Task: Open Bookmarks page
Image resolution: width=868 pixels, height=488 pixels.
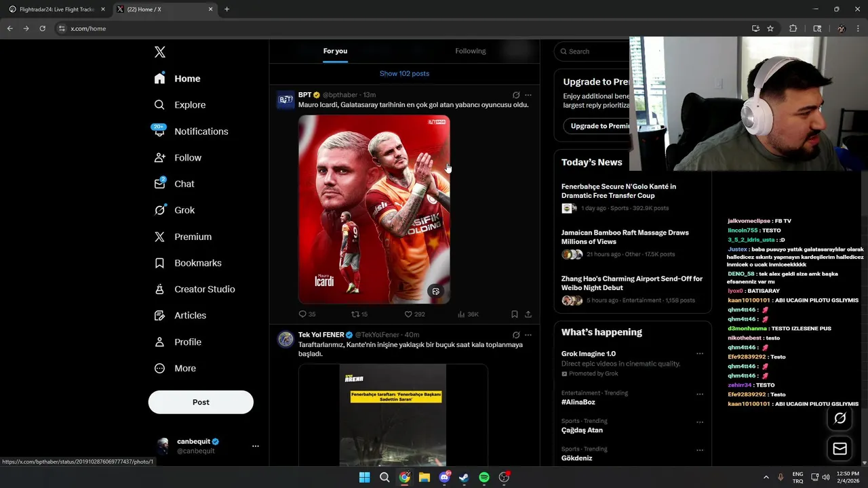Action: pyautogui.click(x=189, y=263)
